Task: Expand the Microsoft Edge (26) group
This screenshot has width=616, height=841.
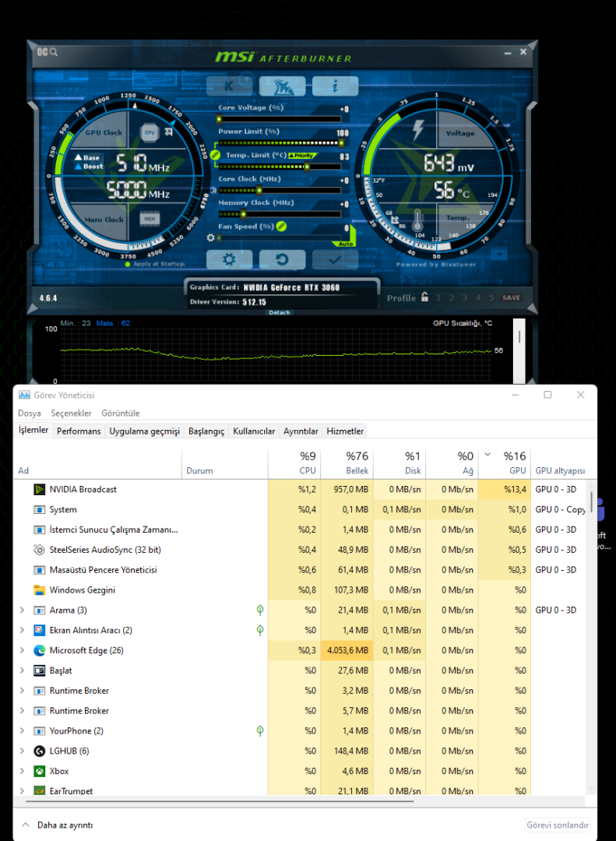Action: coord(22,650)
